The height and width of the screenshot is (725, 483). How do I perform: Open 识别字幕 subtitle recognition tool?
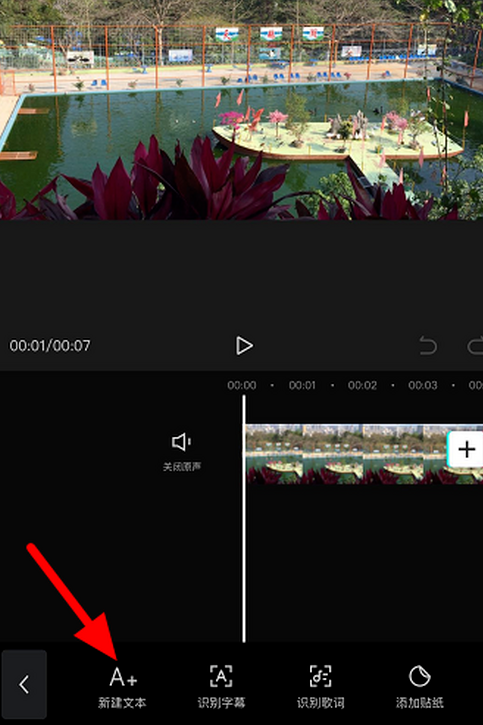tap(221, 676)
